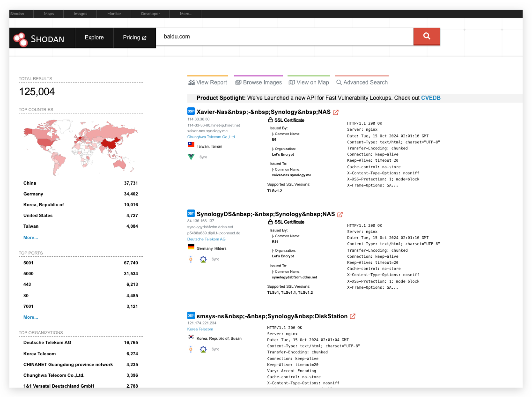Filter by port 443
The image size is (532, 397).
(81, 285)
